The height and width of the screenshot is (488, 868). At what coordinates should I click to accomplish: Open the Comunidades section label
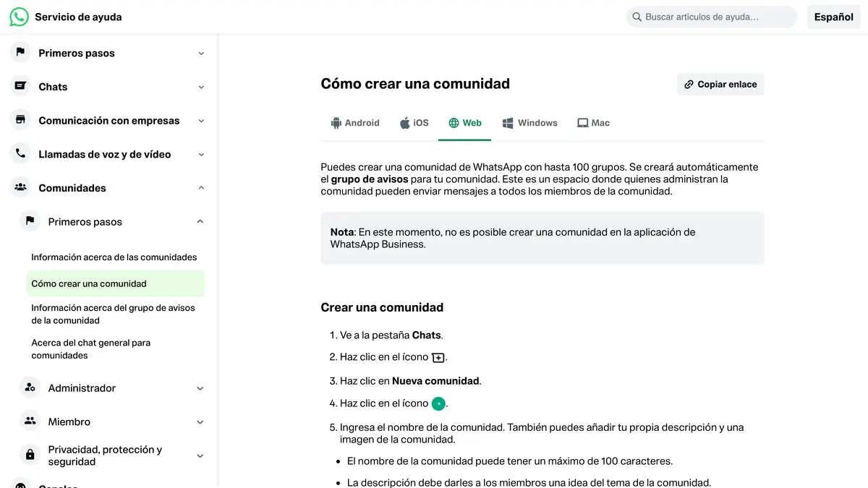click(x=72, y=188)
